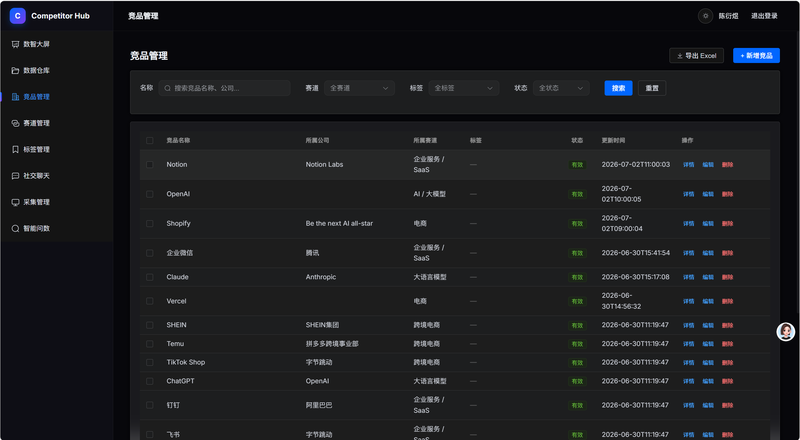Viewport: 800px width, 440px height.
Task: Click the SHEIN集团 company cell
Action: click(x=322, y=325)
